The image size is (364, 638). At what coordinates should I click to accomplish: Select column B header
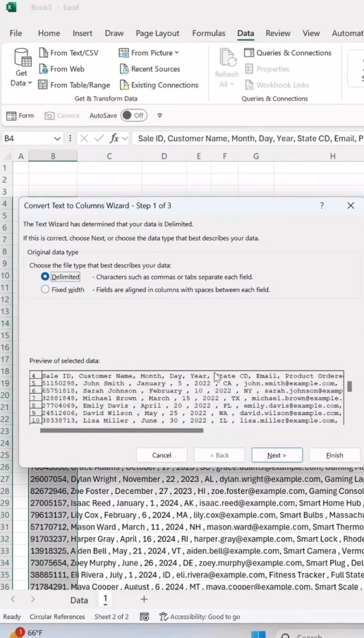coord(53,156)
